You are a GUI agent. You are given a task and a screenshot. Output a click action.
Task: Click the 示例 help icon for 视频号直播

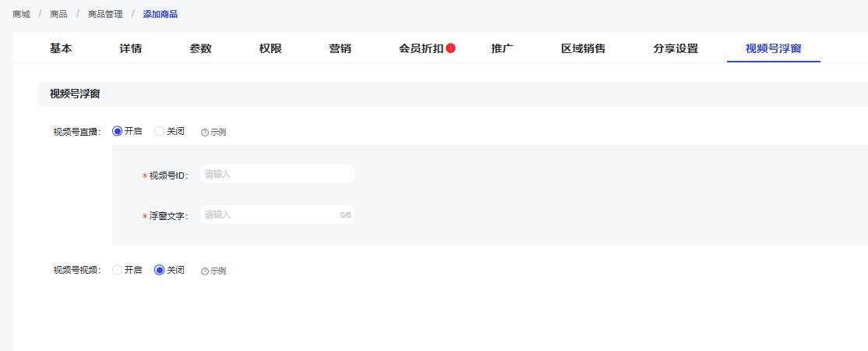coord(205,133)
